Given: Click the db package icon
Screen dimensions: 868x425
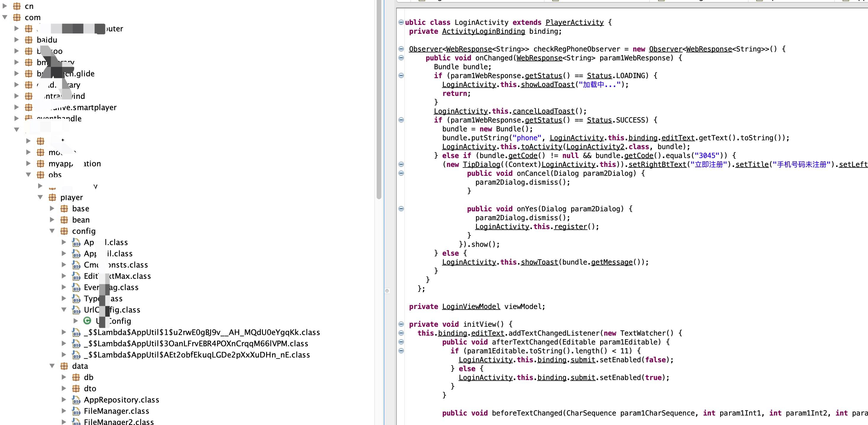Looking at the screenshot, I should pyautogui.click(x=76, y=377).
